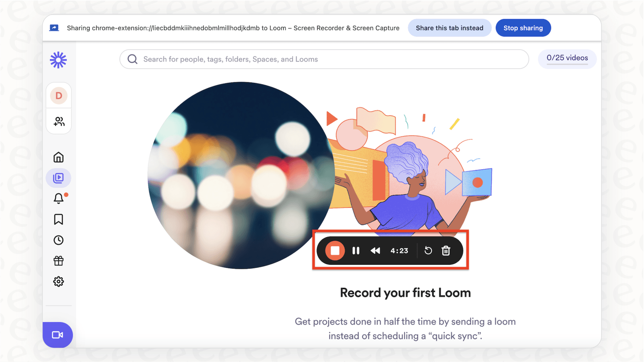Image resolution: width=644 pixels, height=362 pixels.
Task: Open the Loom home page icon
Action: click(58, 157)
